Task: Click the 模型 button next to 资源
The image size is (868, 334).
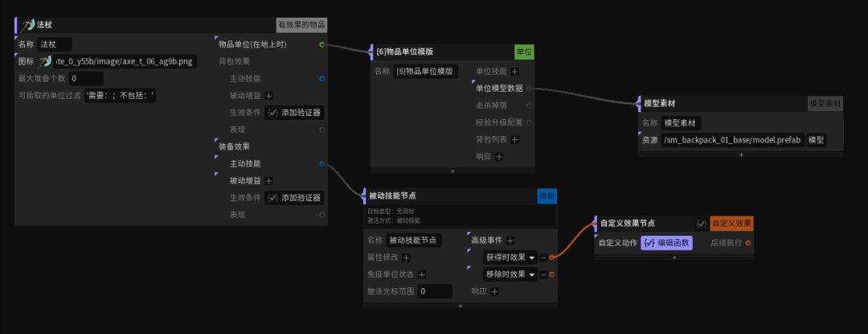Action: tap(816, 140)
